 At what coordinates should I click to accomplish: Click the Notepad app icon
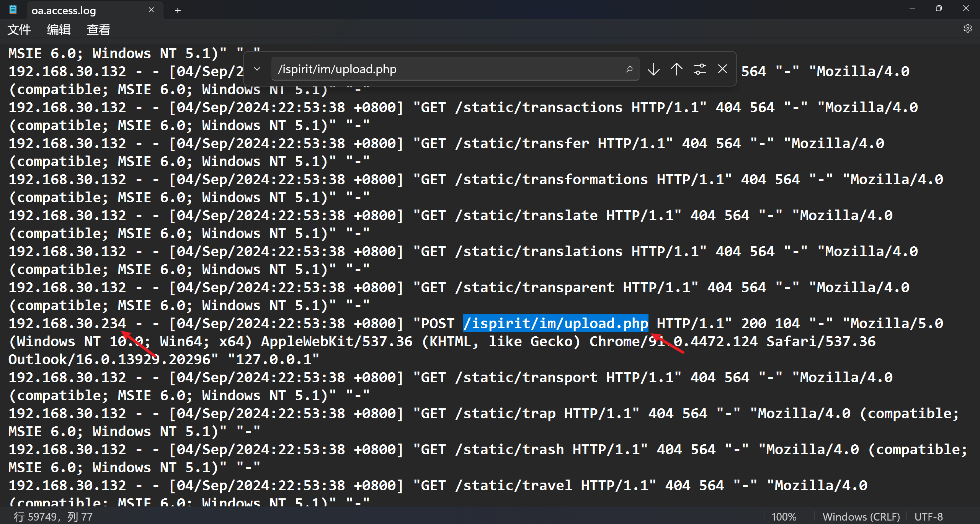point(13,10)
